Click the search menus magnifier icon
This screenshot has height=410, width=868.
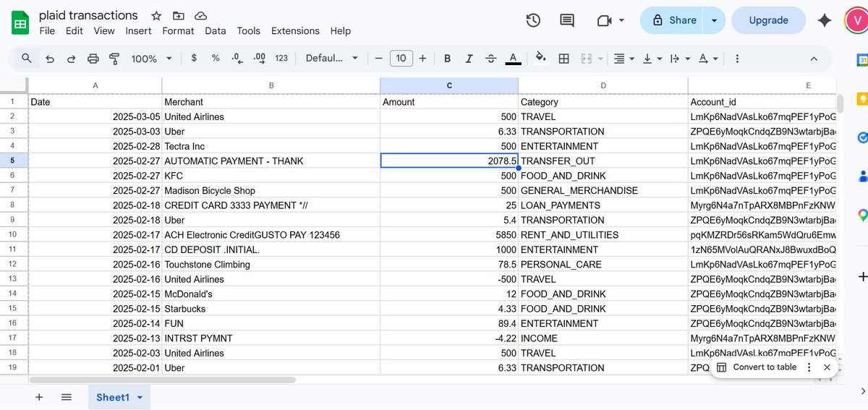(27, 59)
